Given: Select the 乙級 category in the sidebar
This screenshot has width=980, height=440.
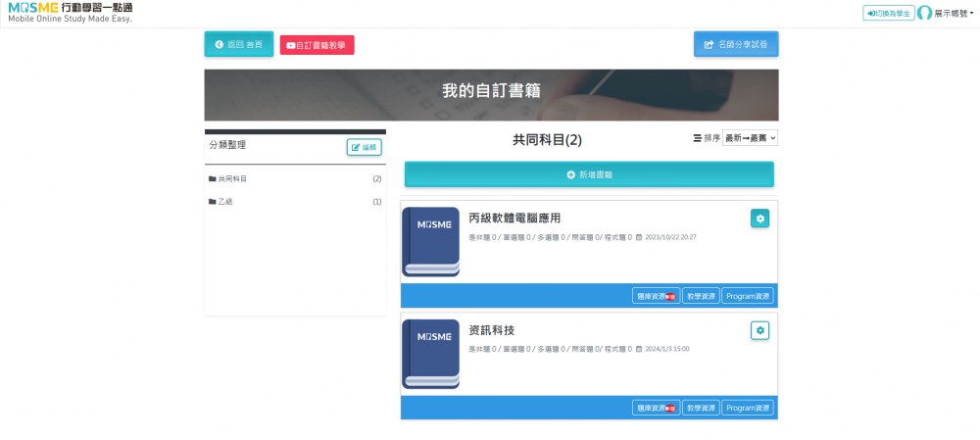Looking at the screenshot, I should 226,202.
